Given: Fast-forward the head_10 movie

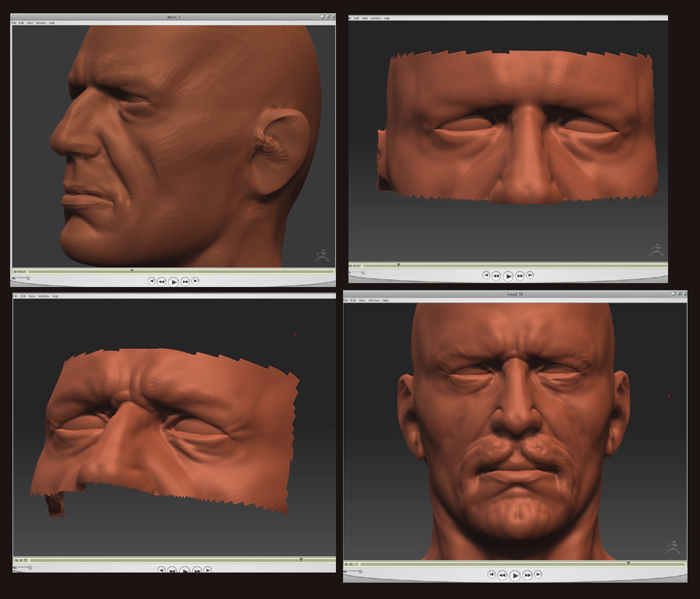Looking at the screenshot, I should point(527,575).
